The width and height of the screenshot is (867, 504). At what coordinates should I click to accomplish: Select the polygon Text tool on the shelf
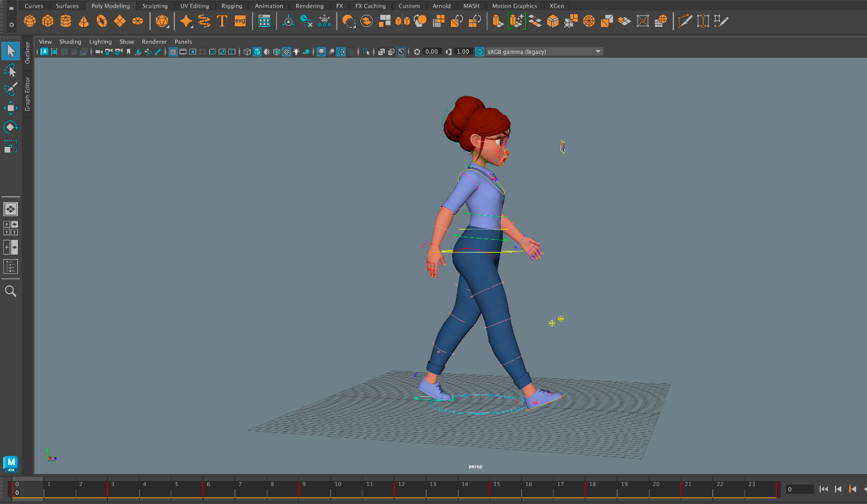[222, 21]
